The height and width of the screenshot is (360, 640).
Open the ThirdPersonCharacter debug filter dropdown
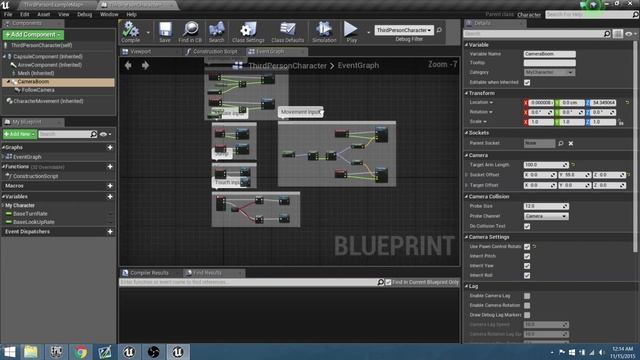(x=403, y=30)
